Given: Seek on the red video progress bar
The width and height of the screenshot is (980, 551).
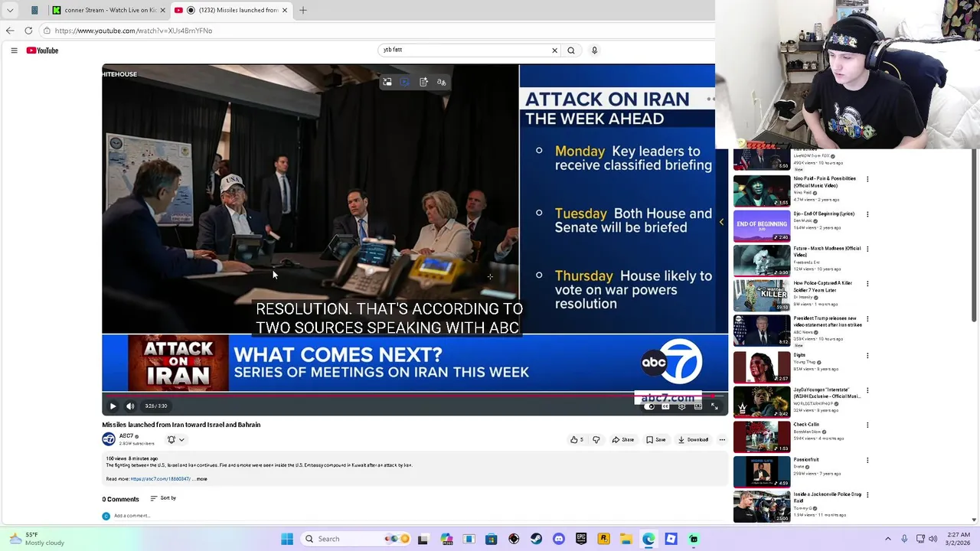Looking at the screenshot, I should (413, 396).
